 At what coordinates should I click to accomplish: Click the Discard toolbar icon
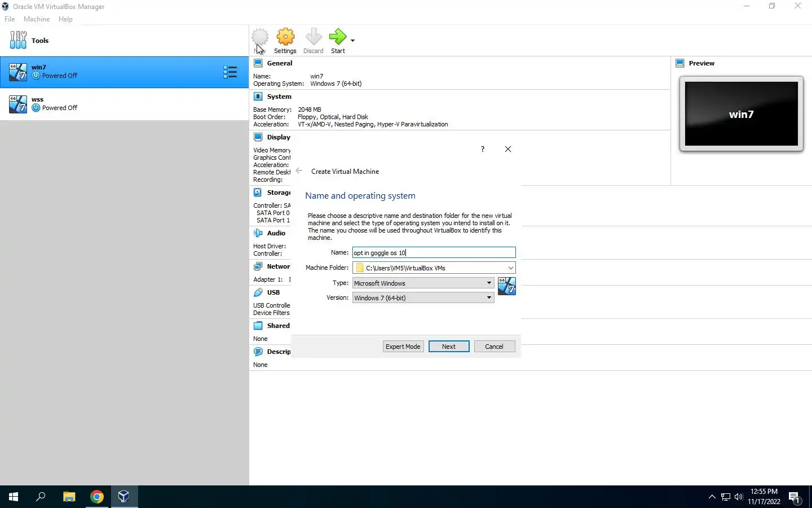314,37
